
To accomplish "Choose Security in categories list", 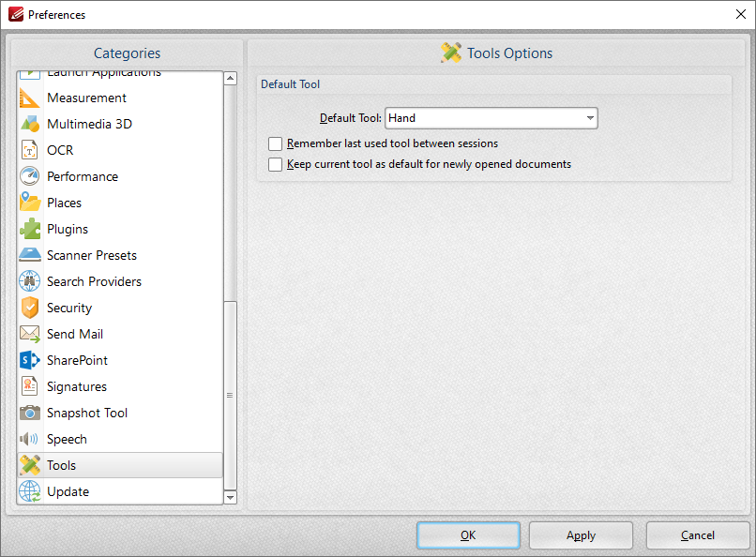I will point(120,308).
